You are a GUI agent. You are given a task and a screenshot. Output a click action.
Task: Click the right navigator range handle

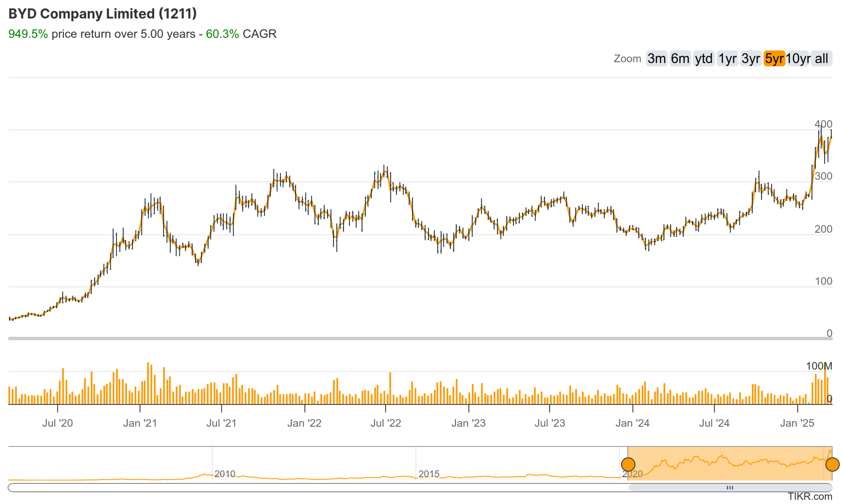click(832, 464)
